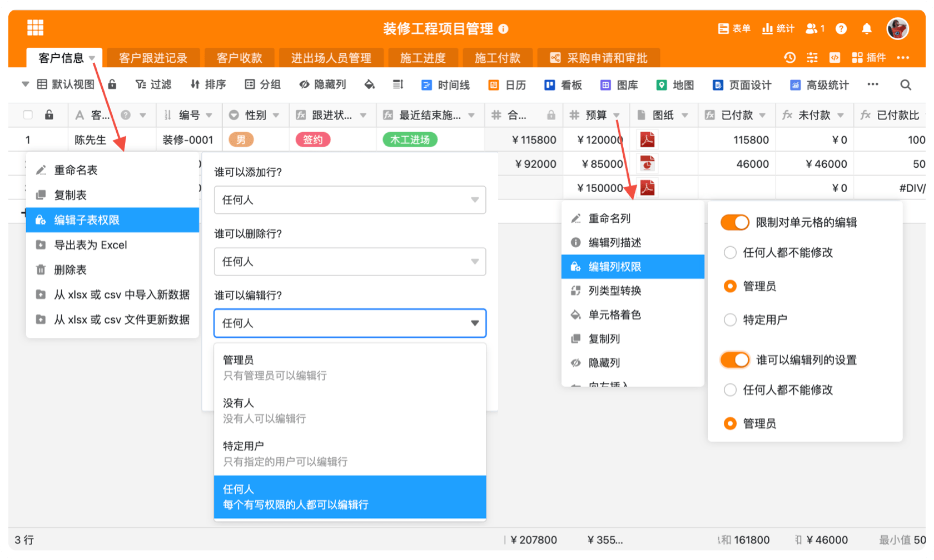
Task: Expand the 谁可以添加行 dropdown
Action: pyautogui.click(x=350, y=200)
